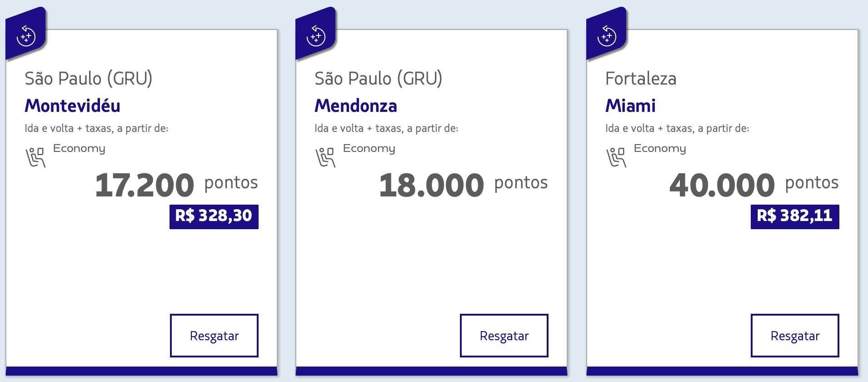Select São Paulo (GRU) origin on Mendonza card
This screenshot has width=868, height=382.
pyautogui.click(x=379, y=79)
